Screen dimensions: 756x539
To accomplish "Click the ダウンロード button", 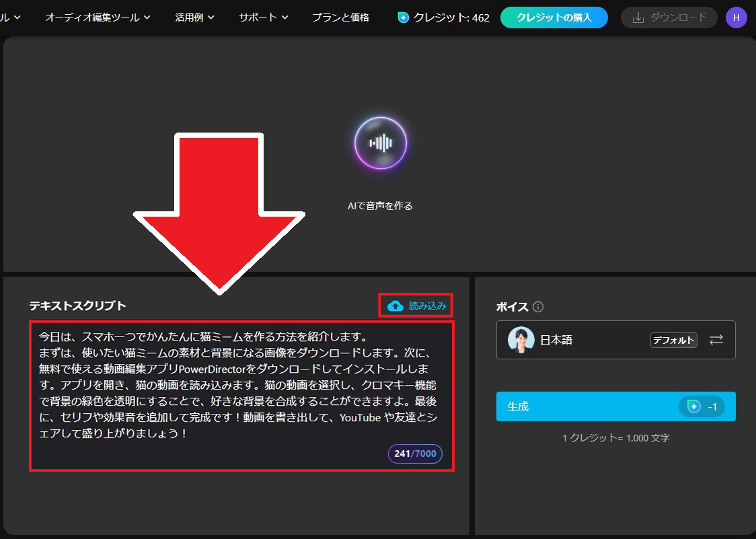I will click(x=670, y=17).
